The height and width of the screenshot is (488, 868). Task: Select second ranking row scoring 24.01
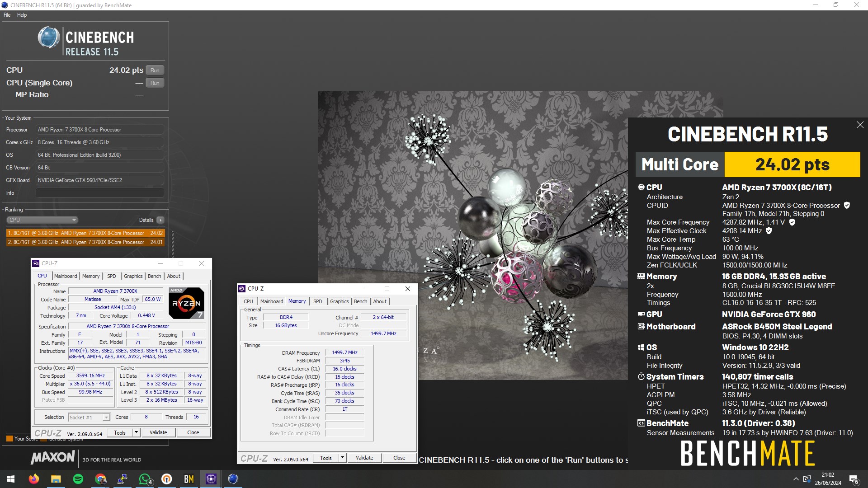tap(85, 242)
